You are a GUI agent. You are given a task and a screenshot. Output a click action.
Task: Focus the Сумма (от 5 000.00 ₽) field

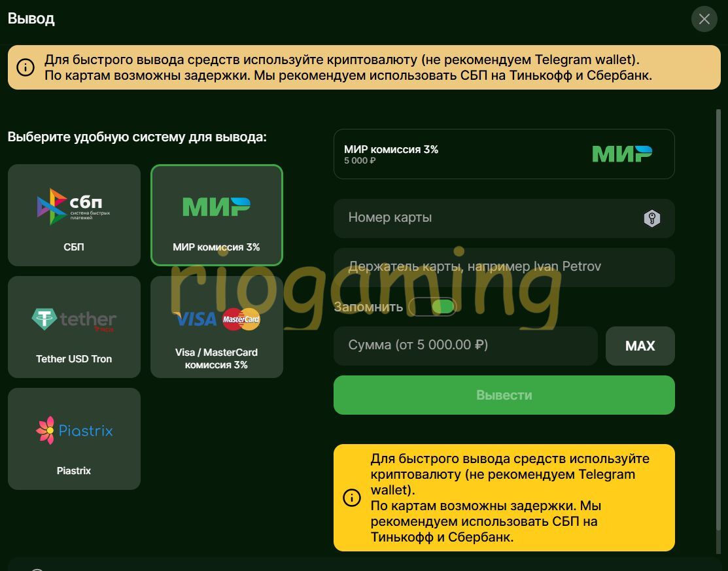(x=465, y=346)
